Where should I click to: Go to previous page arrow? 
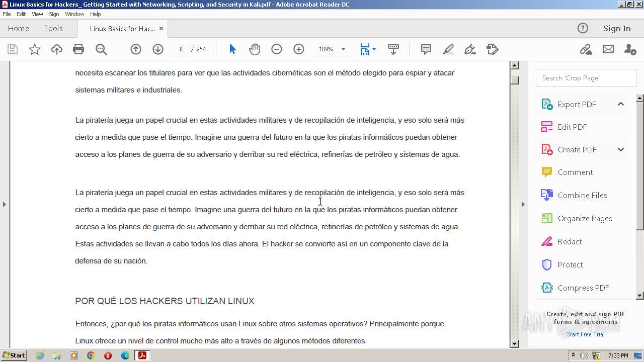click(136, 49)
